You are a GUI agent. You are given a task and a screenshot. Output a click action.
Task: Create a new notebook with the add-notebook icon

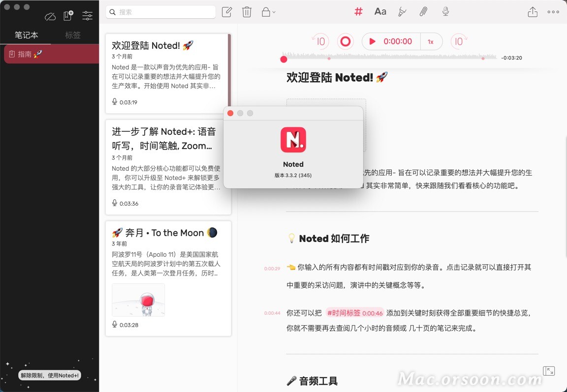click(x=68, y=16)
